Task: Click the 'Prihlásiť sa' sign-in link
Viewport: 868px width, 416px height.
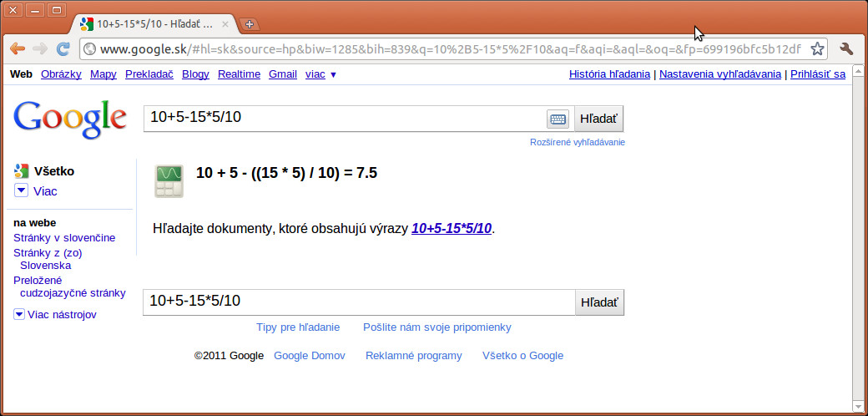Action: coord(818,74)
